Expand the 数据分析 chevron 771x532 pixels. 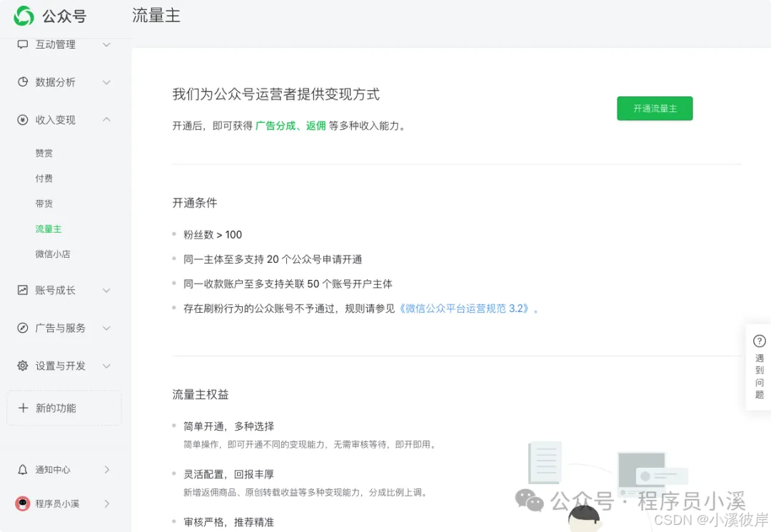106,83
